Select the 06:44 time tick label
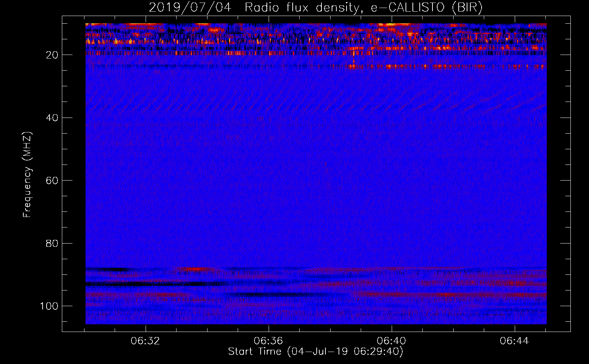Viewport: 589px width, 364px height. tap(514, 341)
